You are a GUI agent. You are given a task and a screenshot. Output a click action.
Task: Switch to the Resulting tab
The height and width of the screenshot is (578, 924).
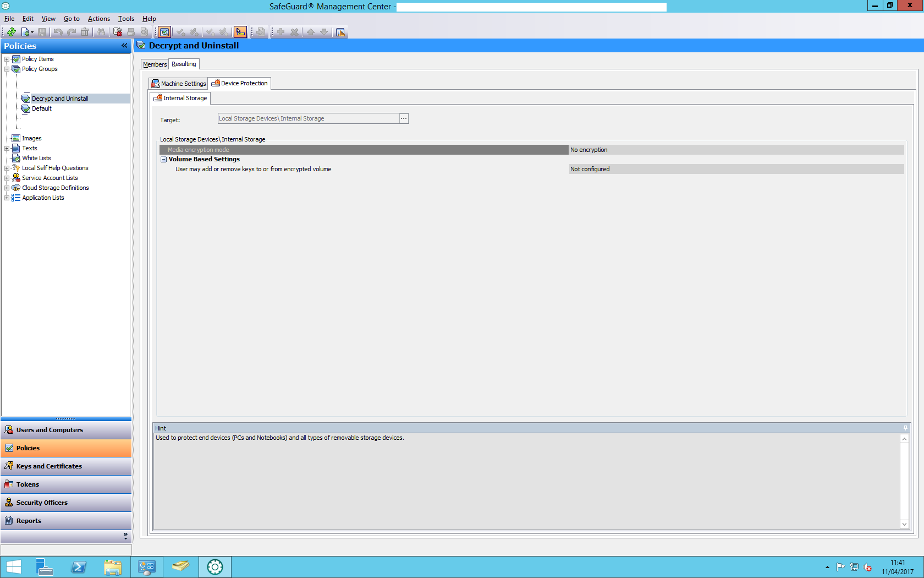pyautogui.click(x=184, y=64)
